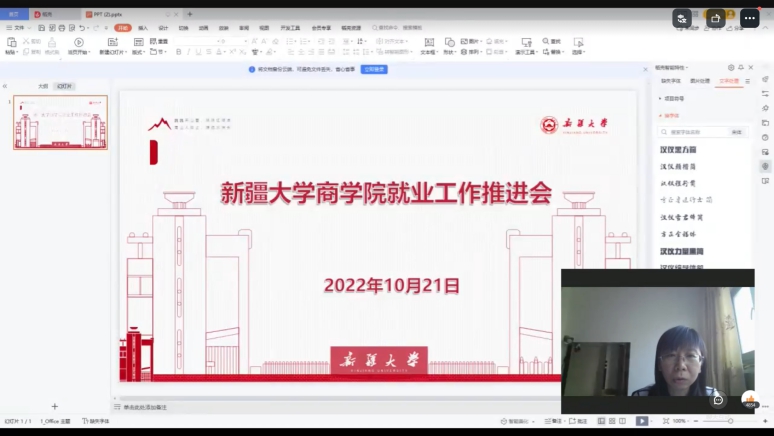Click the Arrange icon in ribbon

click(464, 52)
